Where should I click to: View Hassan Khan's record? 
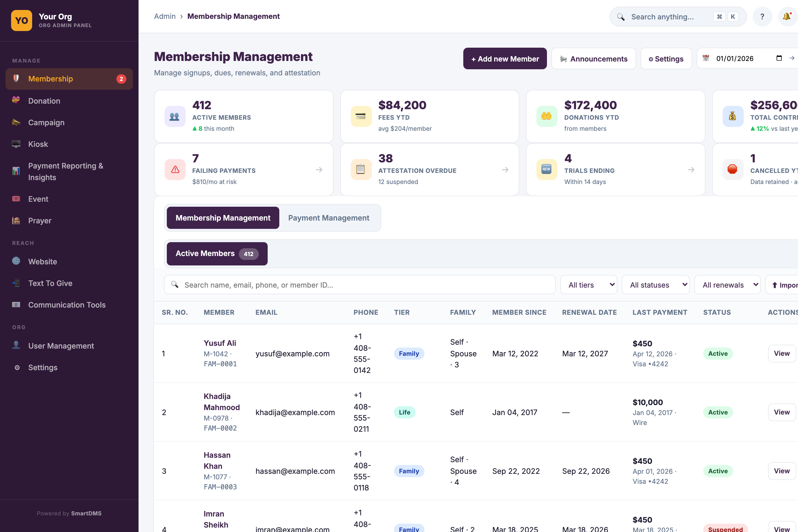[x=782, y=471]
